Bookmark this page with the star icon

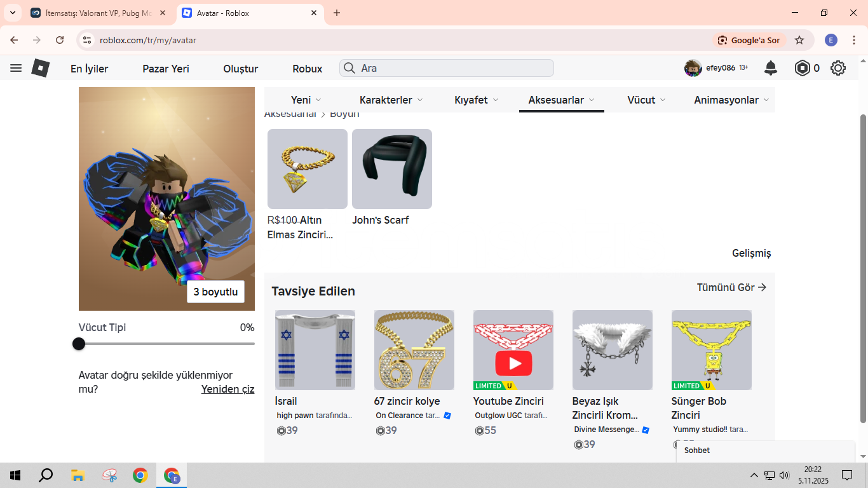click(799, 40)
